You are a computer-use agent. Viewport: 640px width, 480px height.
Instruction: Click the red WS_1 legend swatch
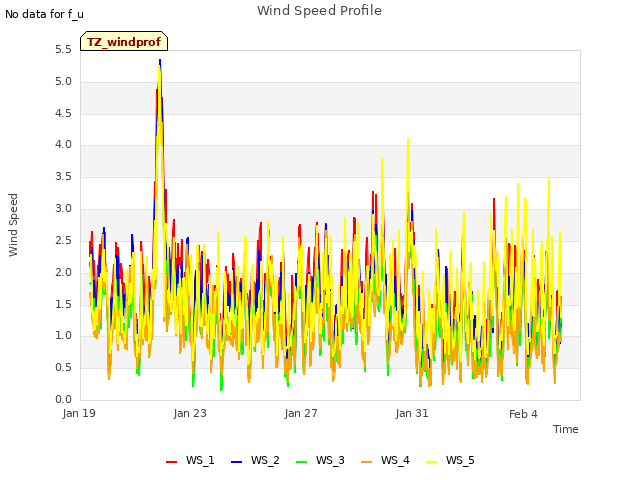tap(171, 462)
